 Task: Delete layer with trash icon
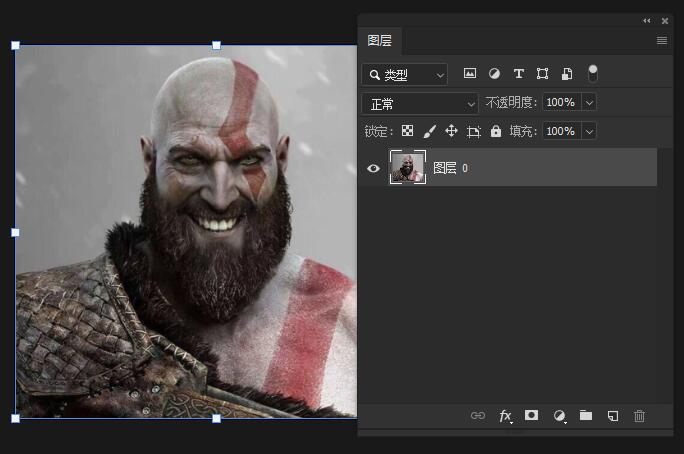pyautogui.click(x=639, y=416)
